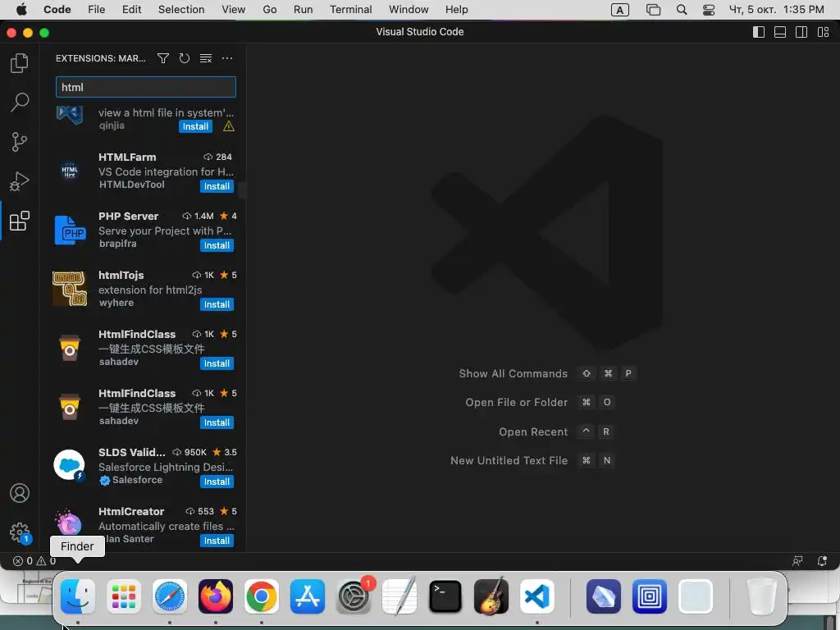840x630 pixels.
Task: Select the HTMLFarm extension title
Action: tap(127, 157)
